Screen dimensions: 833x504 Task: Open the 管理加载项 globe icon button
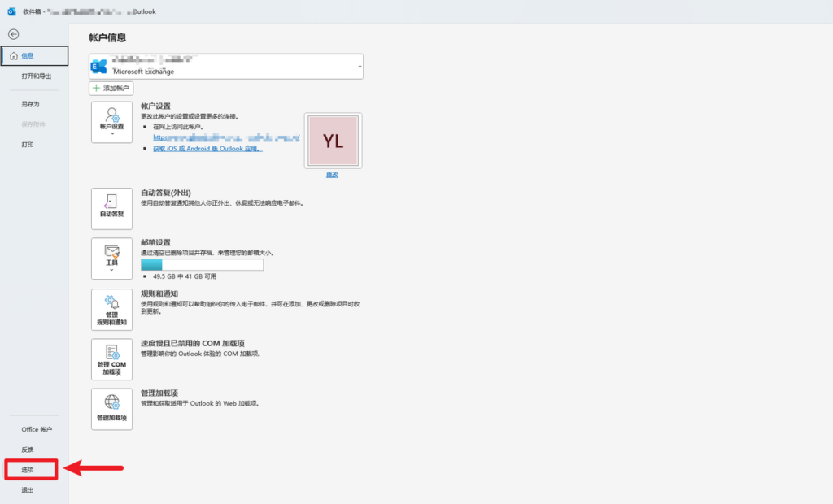[112, 409]
